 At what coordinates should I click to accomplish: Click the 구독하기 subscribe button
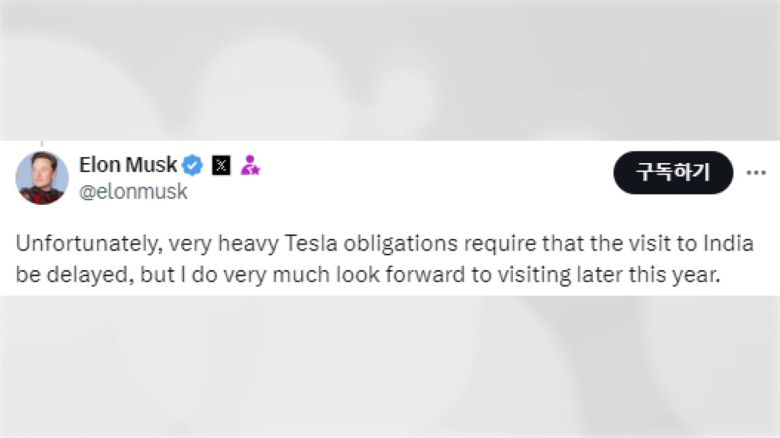tap(673, 172)
